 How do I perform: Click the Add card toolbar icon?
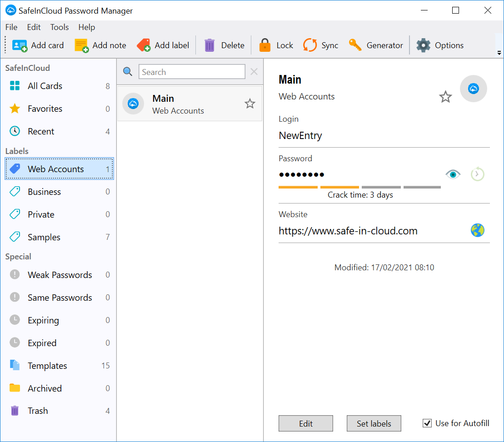pyautogui.click(x=19, y=45)
